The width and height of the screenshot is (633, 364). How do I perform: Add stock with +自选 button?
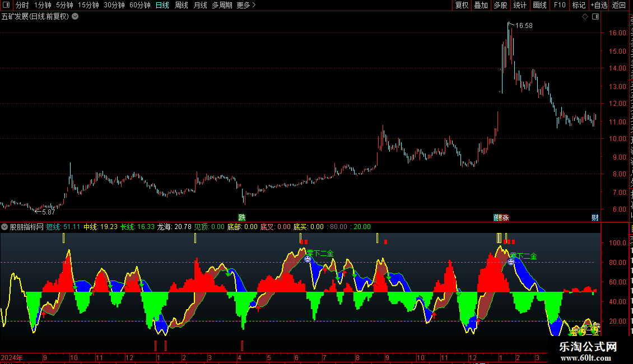coord(599,5)
